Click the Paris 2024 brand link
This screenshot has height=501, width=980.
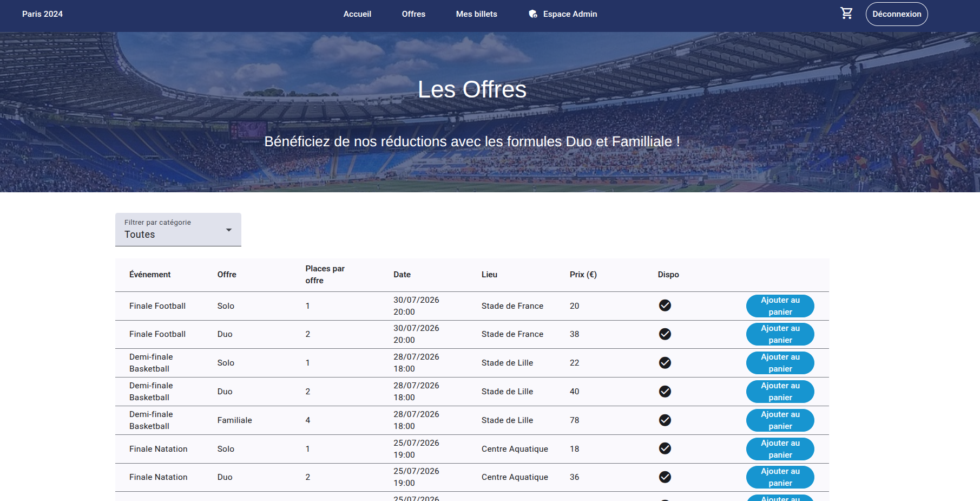coord(42,14)
